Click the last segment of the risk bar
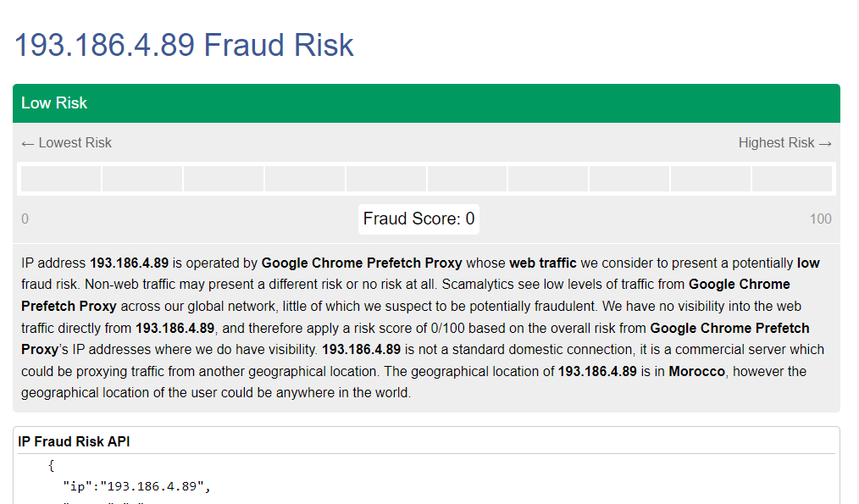 click(791, 179)
